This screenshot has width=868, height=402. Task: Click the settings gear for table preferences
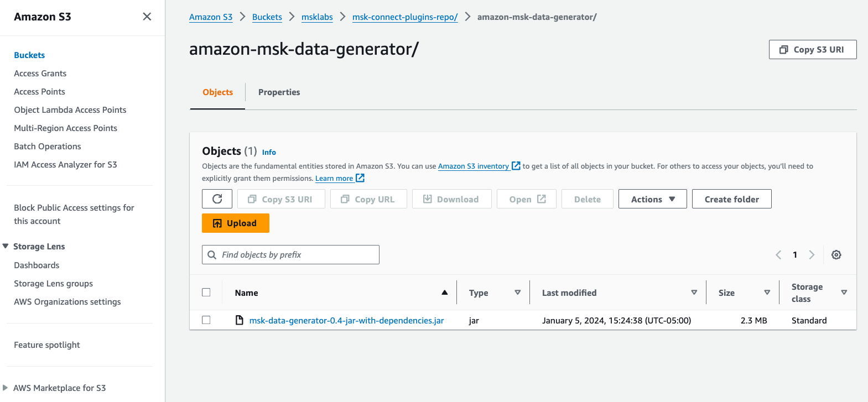pos(836,255)
